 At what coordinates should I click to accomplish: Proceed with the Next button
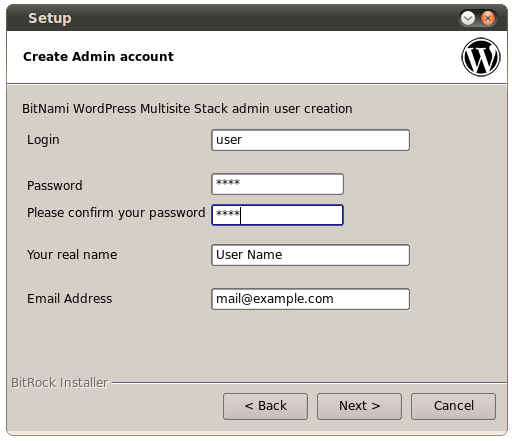coord(359,406)
